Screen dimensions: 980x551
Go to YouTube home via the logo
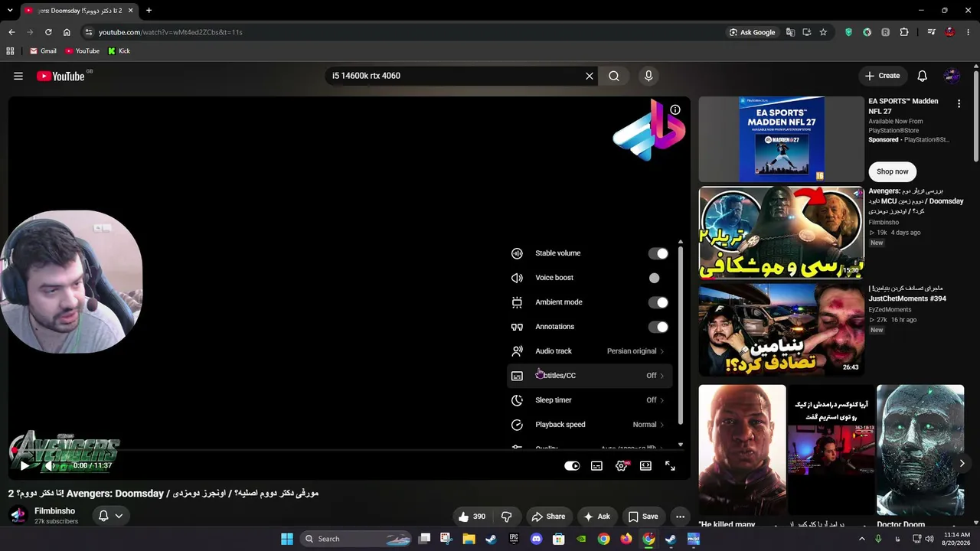(60, 76)
